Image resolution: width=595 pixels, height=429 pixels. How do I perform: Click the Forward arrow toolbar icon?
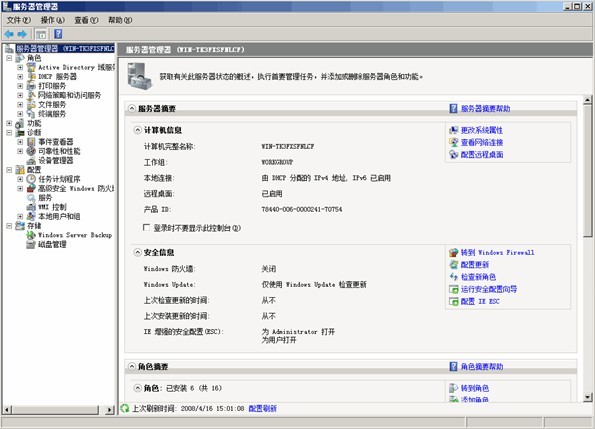22,34
